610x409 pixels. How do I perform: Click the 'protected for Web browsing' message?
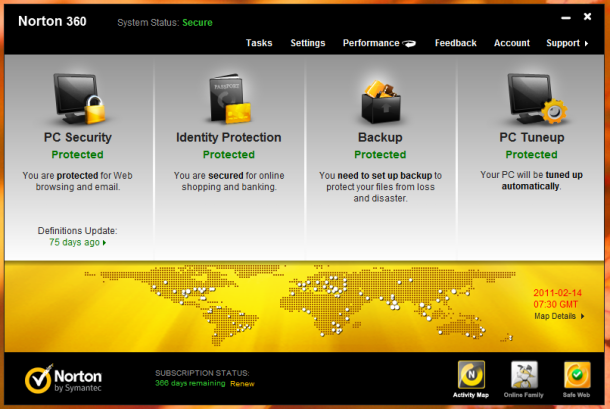click(x=77, y=181)
